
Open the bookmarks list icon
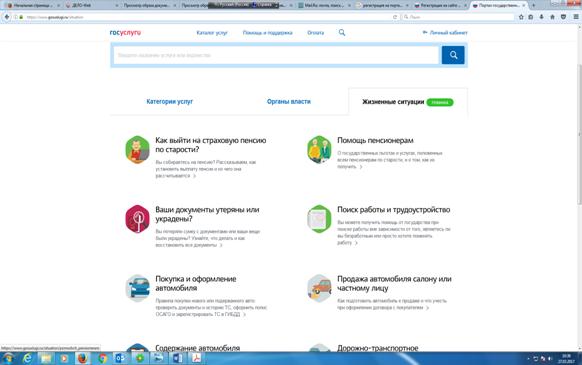pyautogui.click(x=531, y=17)
